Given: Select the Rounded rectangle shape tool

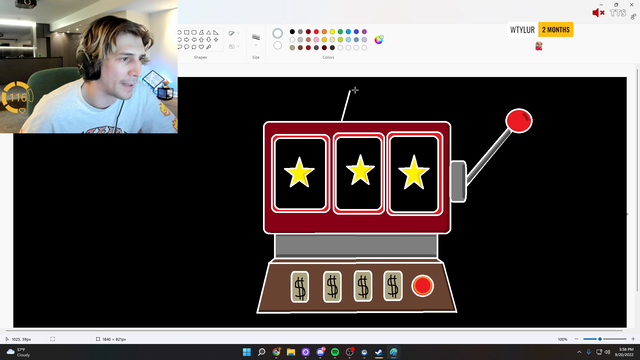Looking at the screenshot, I should tap(194, 32).
